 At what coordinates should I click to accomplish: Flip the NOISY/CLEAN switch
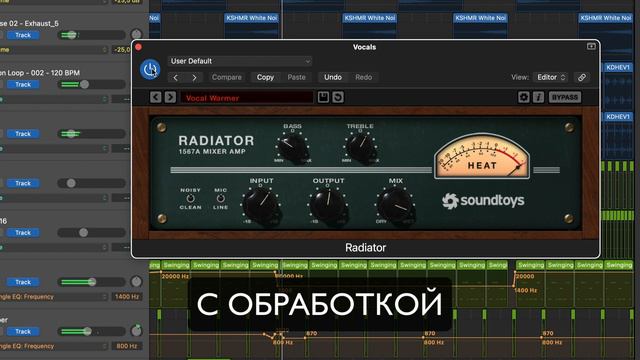pos(190,199)
